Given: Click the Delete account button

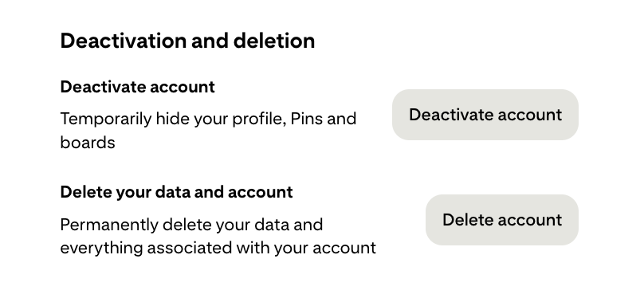Looking at the screenshot, I should pos(502,220).
